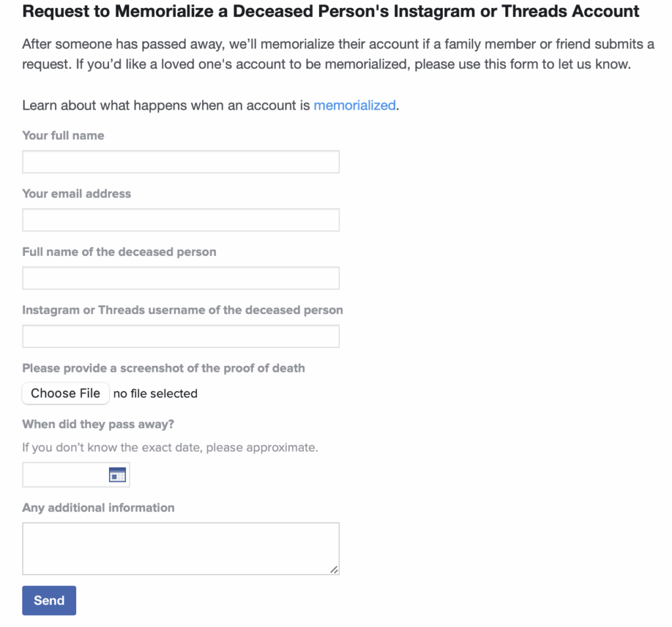Click the 'Any additional information' label
The height and width of the screenshot is (627, 672).
click(98, 508)
